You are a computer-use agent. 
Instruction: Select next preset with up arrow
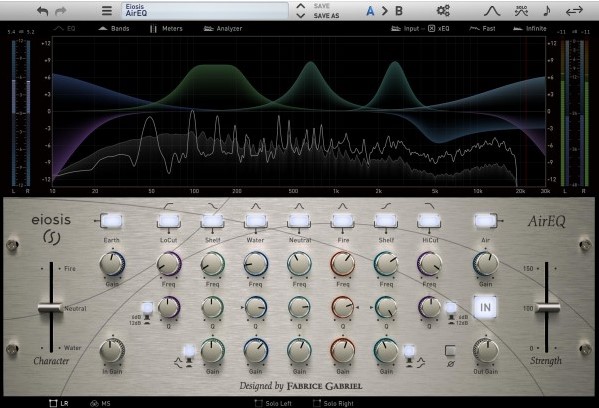(x=301, y=6)
